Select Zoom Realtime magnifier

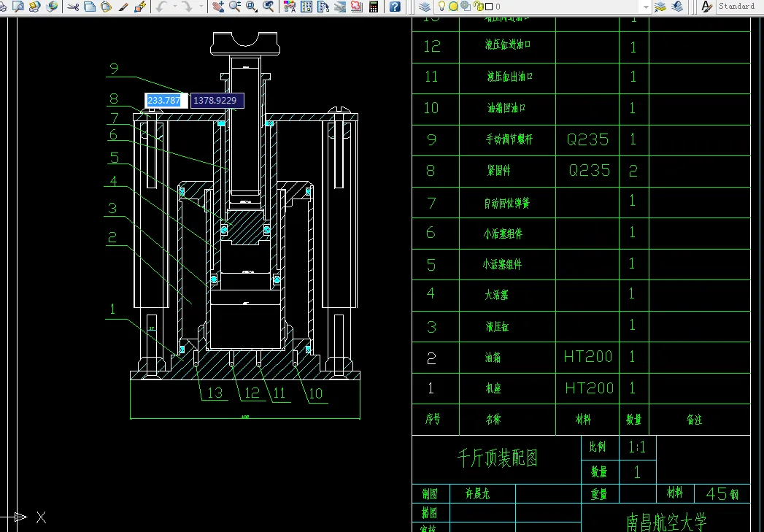coord(235,7)
